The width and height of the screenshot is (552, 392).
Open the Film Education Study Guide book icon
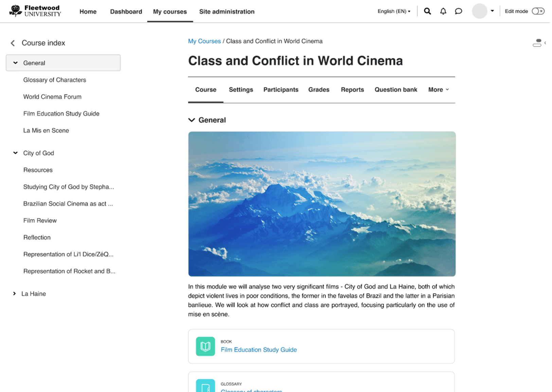tap(205, 346)
